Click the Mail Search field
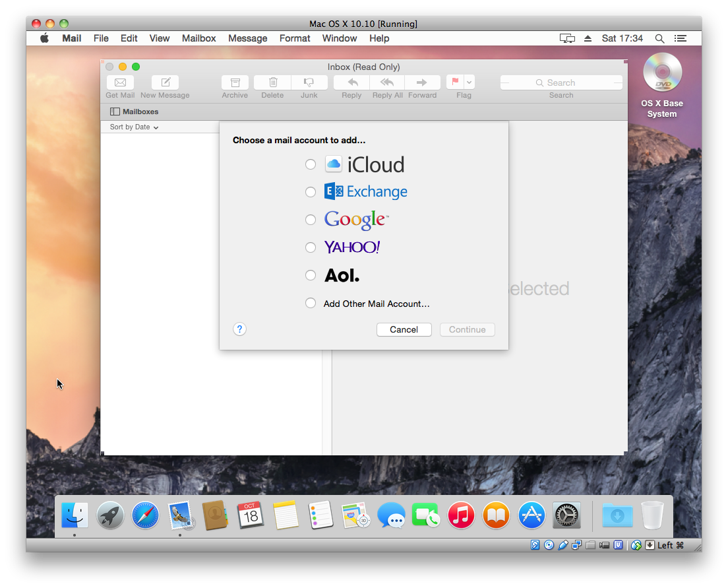The image size is (728, 588). coord(561,82)
